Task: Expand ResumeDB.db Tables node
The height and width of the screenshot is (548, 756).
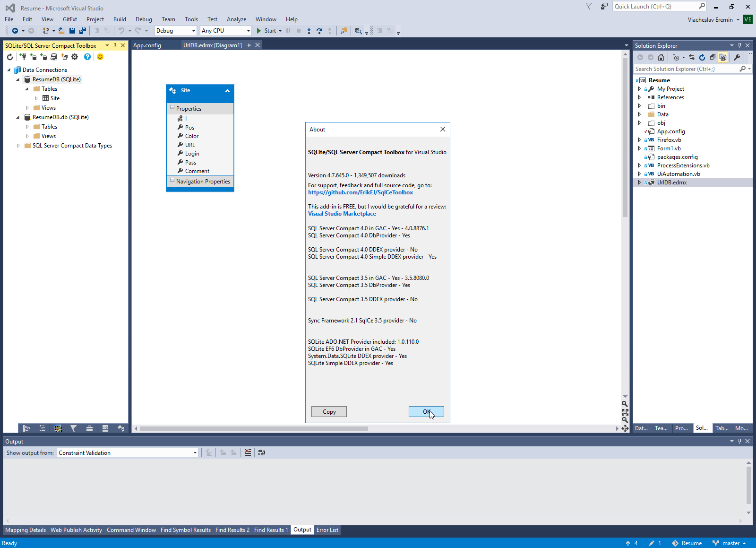Action: pyautogui.click(x=27, y=127)
